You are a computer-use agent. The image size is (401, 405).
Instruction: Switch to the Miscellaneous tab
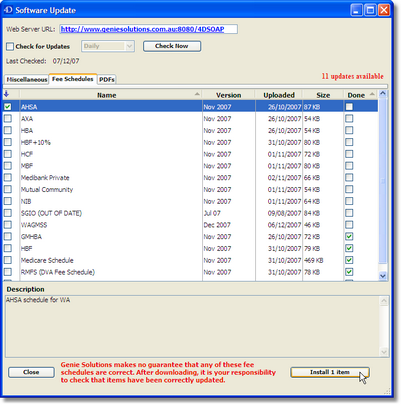tap(27, 79)
